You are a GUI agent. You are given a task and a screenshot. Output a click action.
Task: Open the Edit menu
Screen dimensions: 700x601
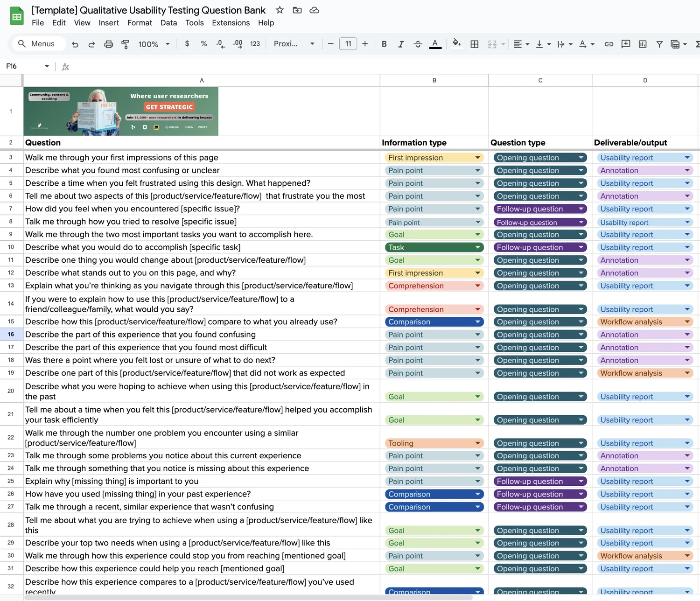[59, 23]
